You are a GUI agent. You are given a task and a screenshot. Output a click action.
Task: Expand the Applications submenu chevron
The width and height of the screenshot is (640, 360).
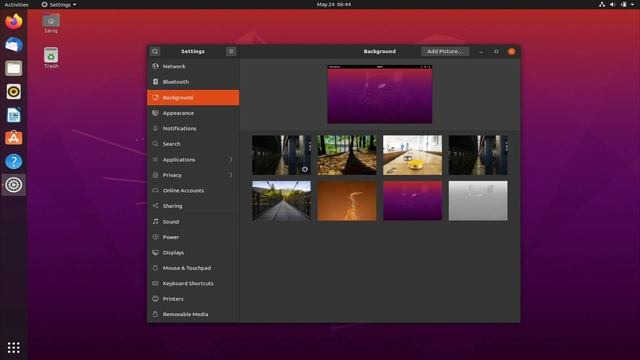point(231,160)
